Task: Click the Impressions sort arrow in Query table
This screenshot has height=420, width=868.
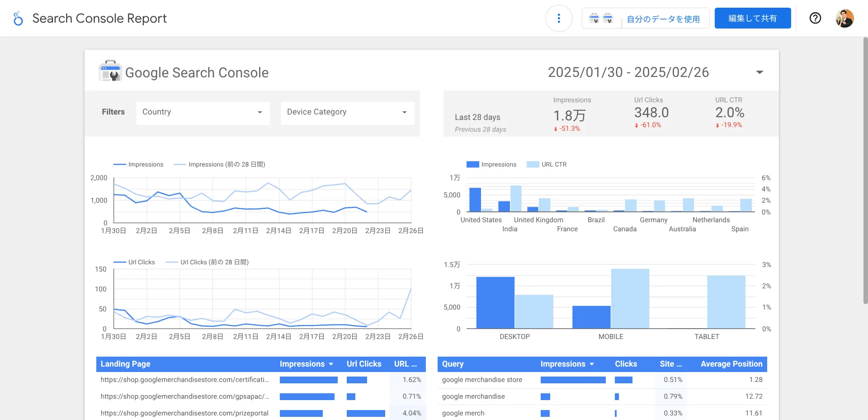Action: click(592, 364)
